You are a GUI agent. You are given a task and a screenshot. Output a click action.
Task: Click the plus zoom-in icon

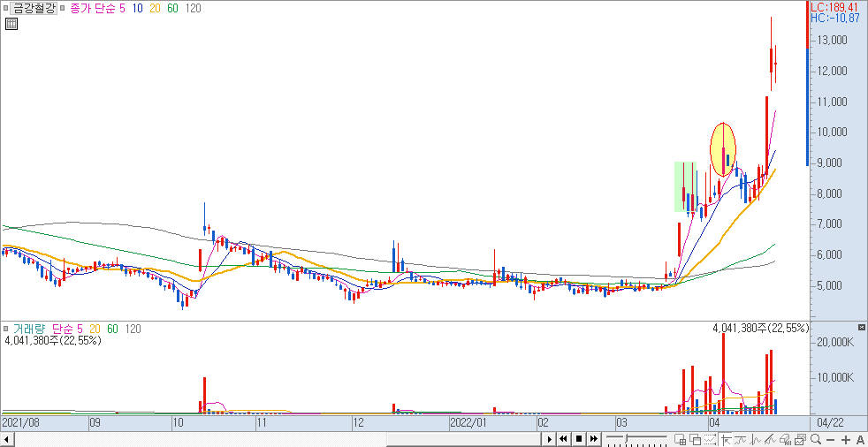[x=846, y=440]
